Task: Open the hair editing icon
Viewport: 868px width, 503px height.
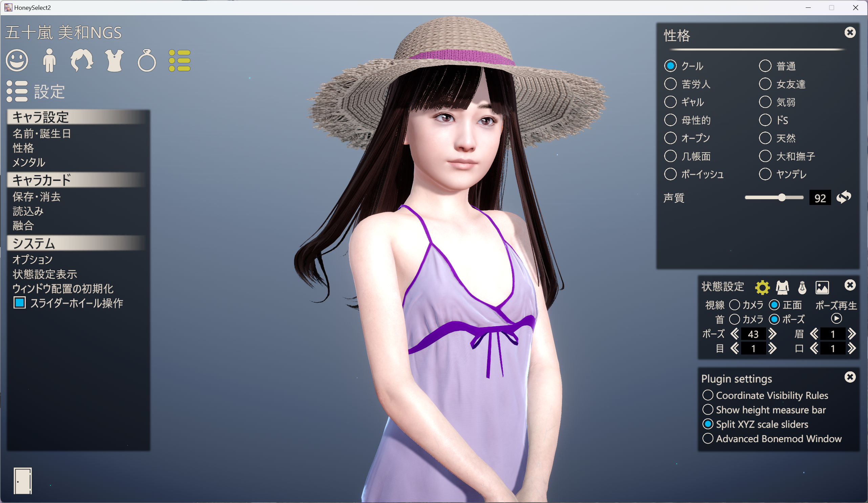Action: (82, 60)
